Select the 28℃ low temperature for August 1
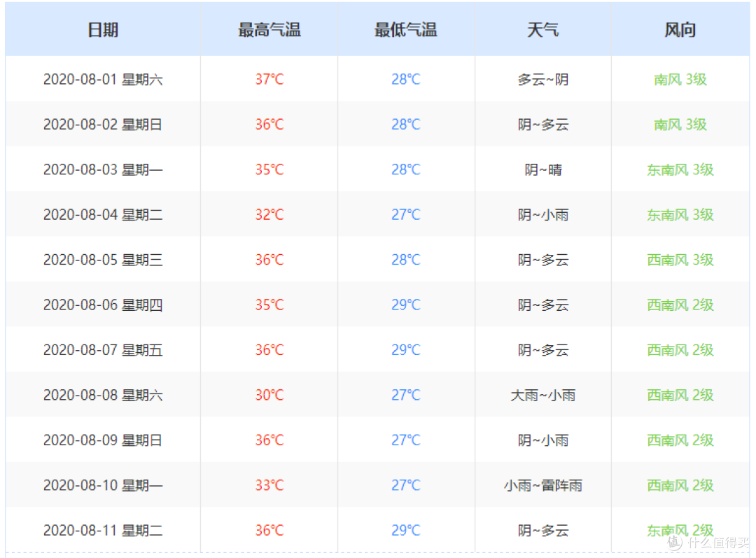756x558 pixels. click(x=406, y=79)
